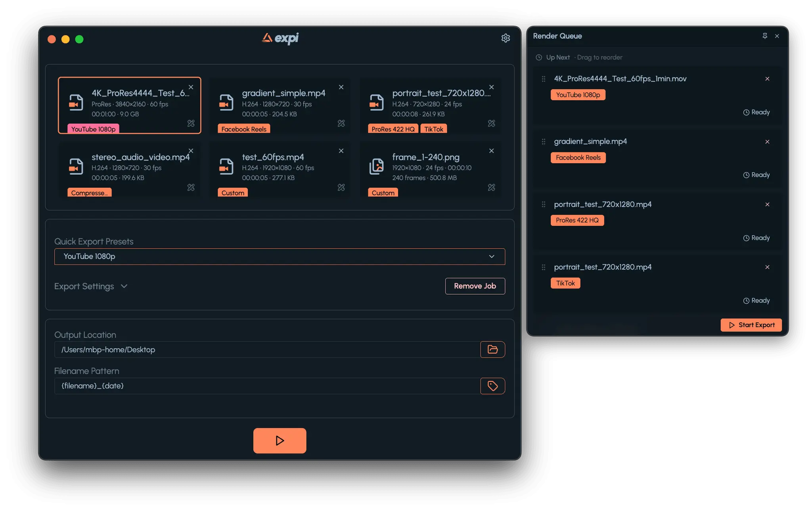Viewport: 812px width, 511px height.
Task: Expand the Export Settings section
Action: (91, 286)
